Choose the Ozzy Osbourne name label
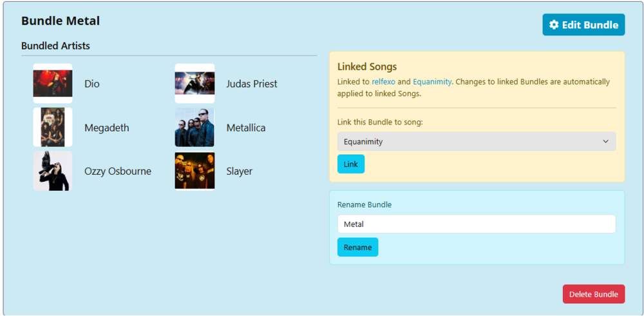The height and width of the screenshot is (316, 644). [118, 171]
